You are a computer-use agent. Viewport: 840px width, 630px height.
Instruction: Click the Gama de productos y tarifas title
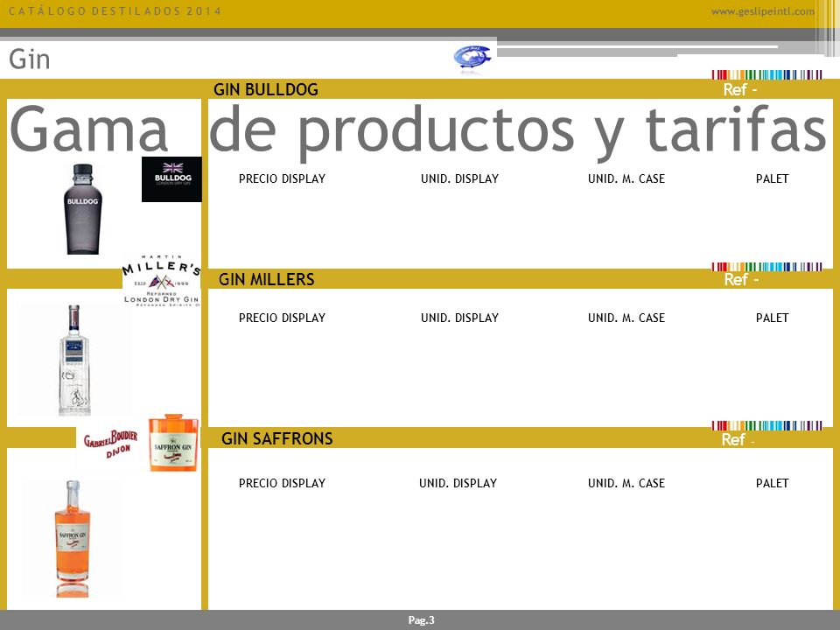coord(418,131)
